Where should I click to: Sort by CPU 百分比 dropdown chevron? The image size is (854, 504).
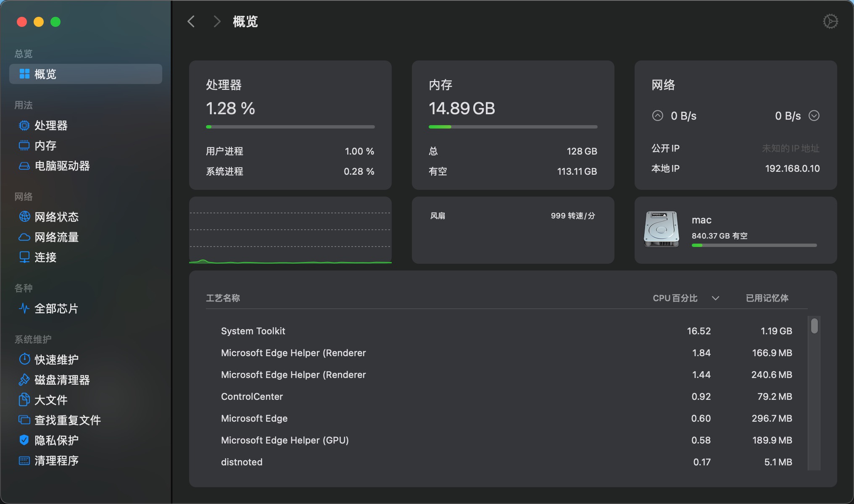pos(715,298)
